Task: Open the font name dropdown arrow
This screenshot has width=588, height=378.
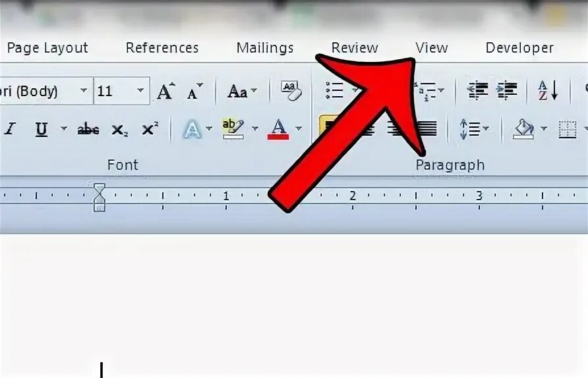Action: point(84,90)
